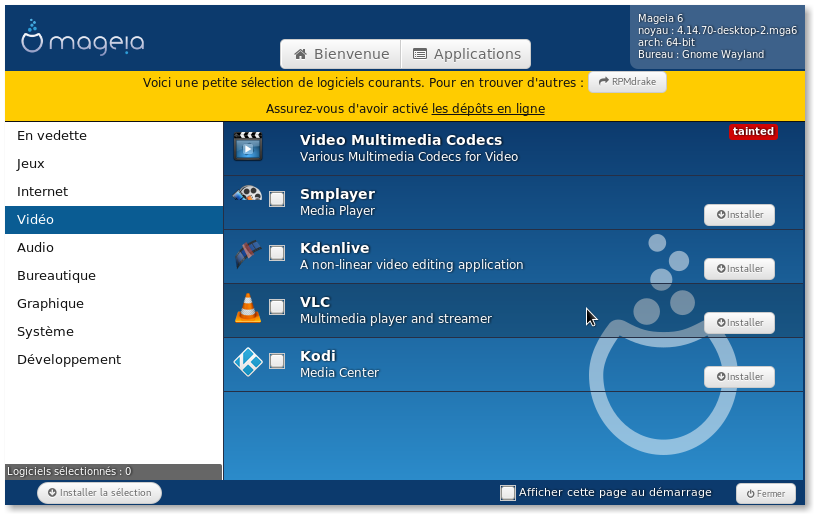
Task: Click the 'noyau : 4.14.70-desktop-2.mga6' info line
Action: coord(717,31)
